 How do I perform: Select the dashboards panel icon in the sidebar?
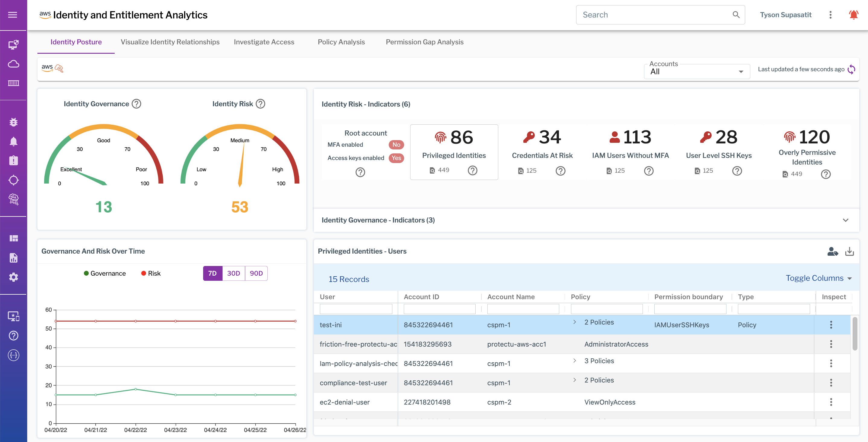coord(14,238)
